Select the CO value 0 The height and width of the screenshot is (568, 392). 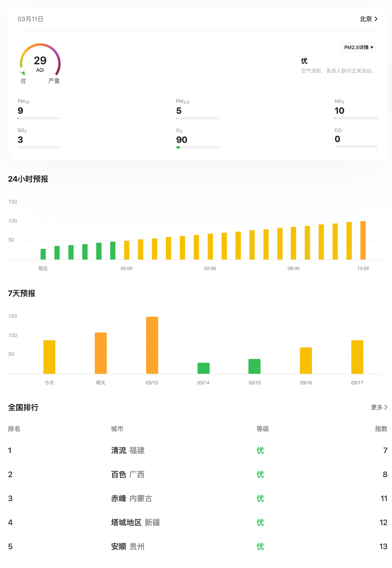(337, 139)
